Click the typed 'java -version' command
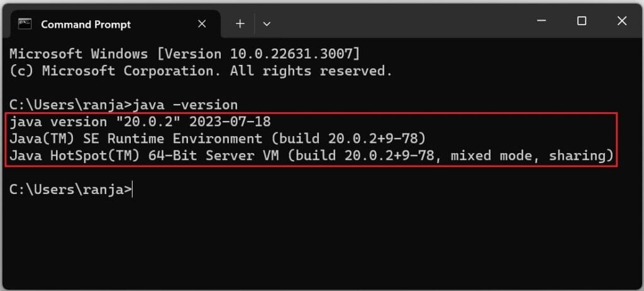Image resolution: width=644 pixels, height=291 pixels. 185,105
